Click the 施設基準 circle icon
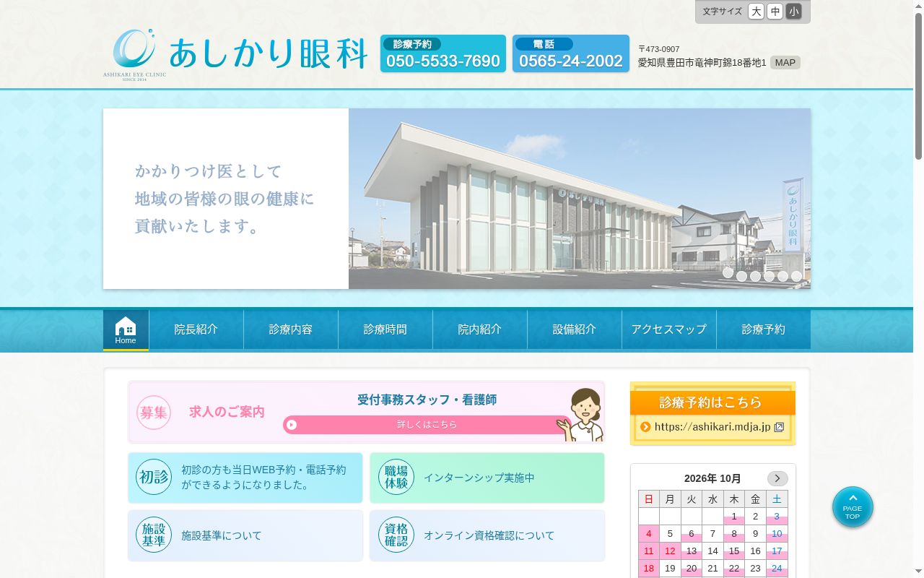 click(154, 535)
